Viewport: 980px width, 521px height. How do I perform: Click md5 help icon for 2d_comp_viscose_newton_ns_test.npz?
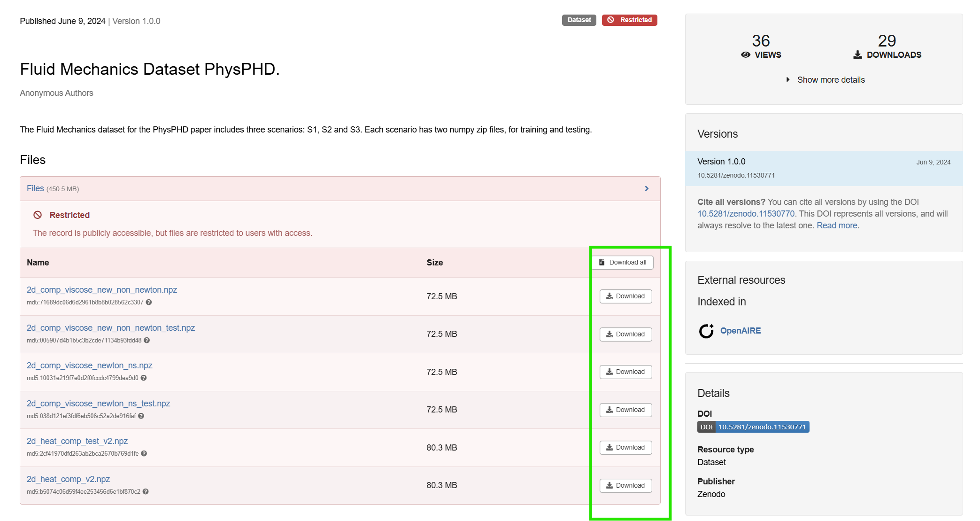point(141,416)
